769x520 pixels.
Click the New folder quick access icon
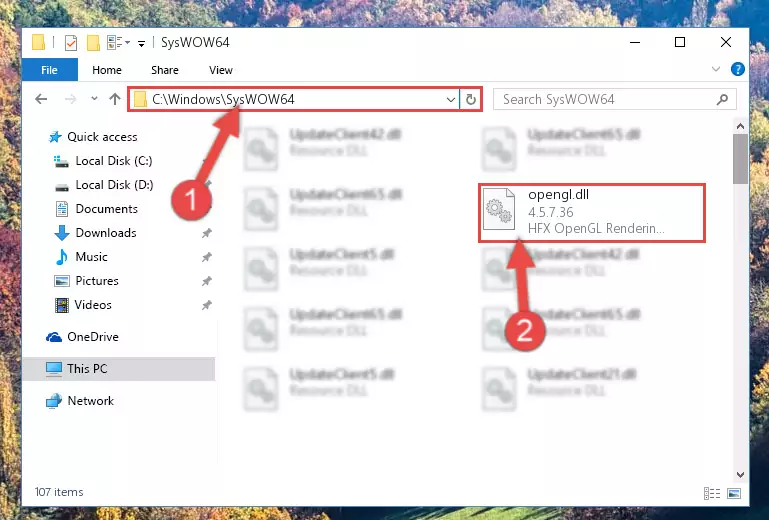93,43
